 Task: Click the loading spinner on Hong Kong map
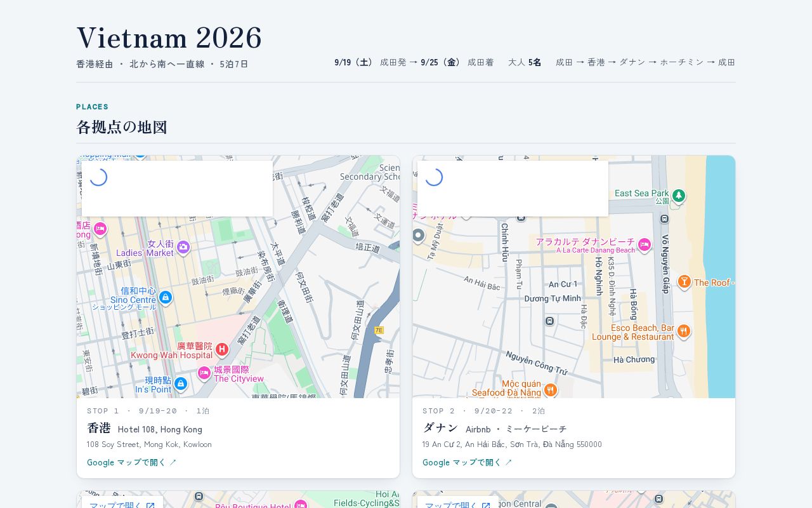pyautogui.click(x=98, y=177)
